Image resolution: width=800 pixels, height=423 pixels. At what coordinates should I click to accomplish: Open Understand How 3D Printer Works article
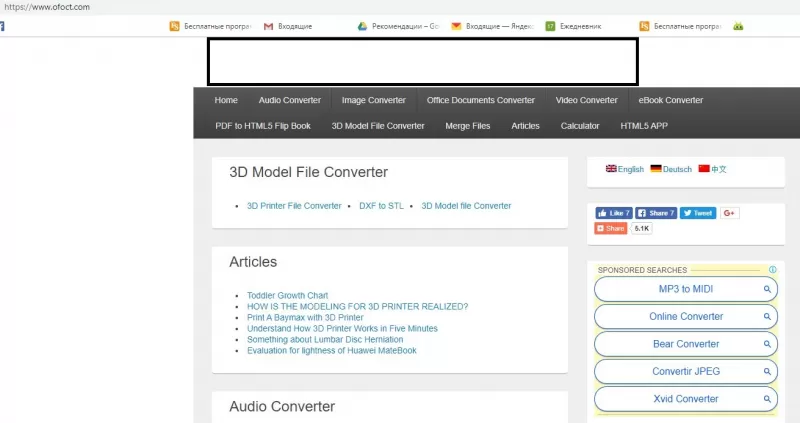[x=342, y=328]
